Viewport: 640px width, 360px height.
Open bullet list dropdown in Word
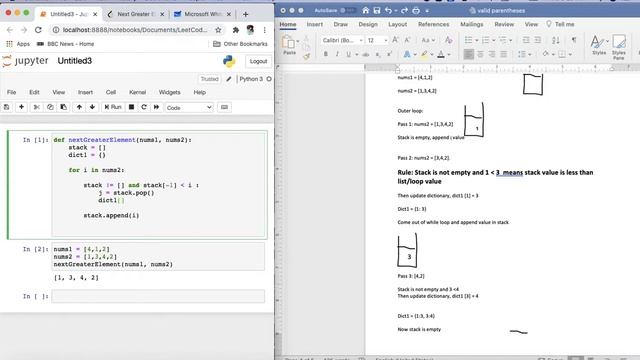pos(477,40)
